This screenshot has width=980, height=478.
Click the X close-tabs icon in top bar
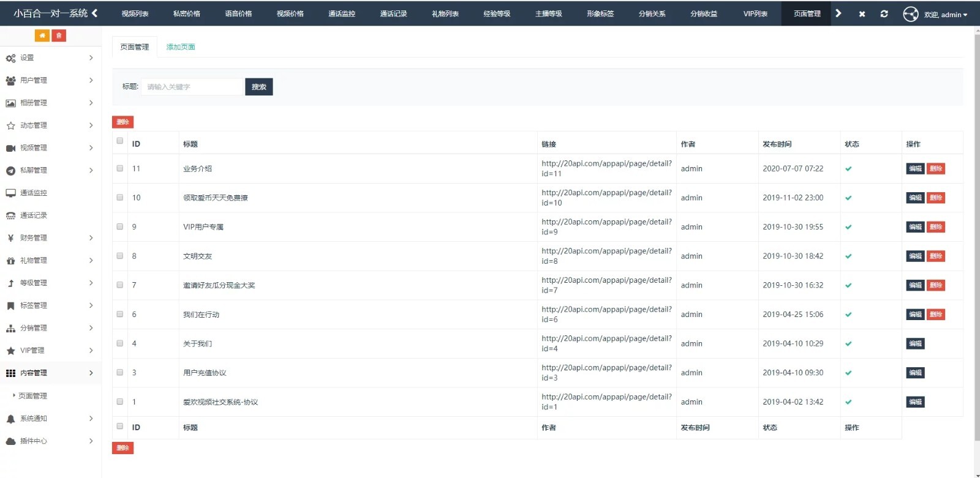[862, 13]
